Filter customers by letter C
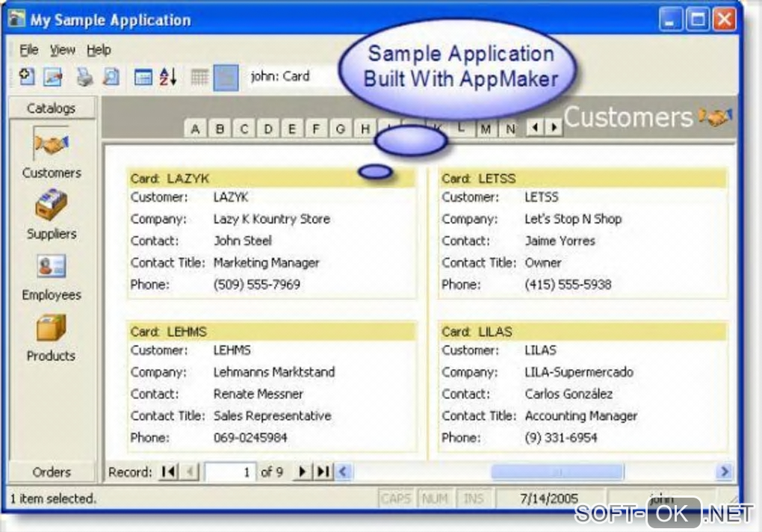Screen dimensions: 762x532 (x=244, y=129)
